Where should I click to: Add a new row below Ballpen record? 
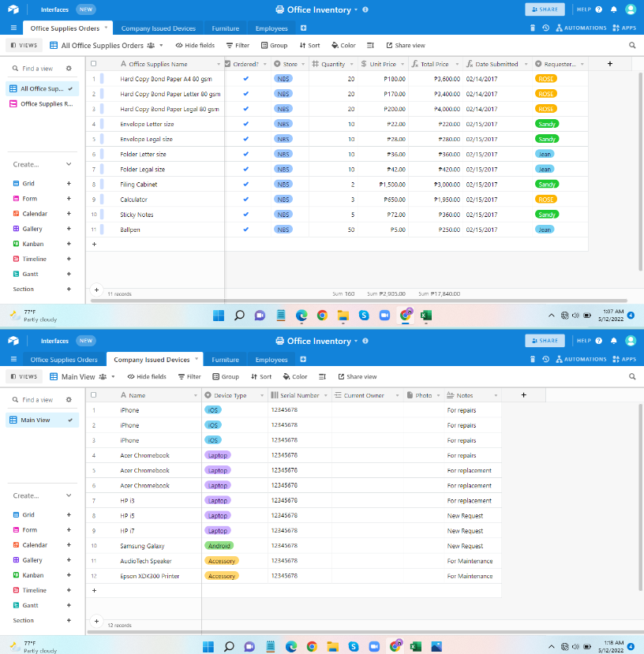pos(94,244)
